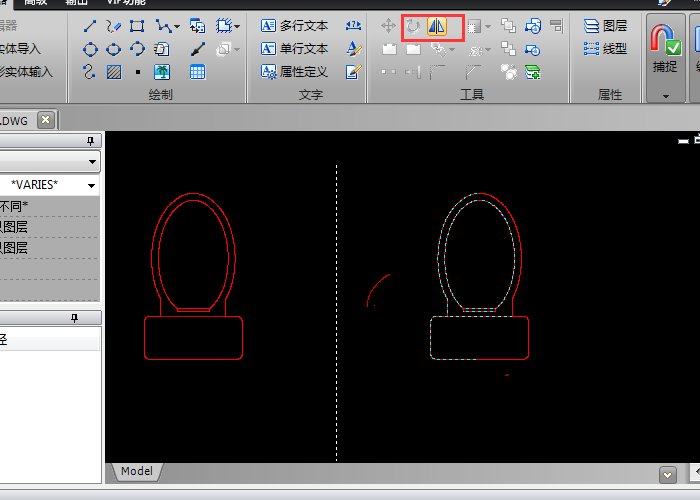Open the top combo box in left panel
700x500 pixels.
[50, 161]
